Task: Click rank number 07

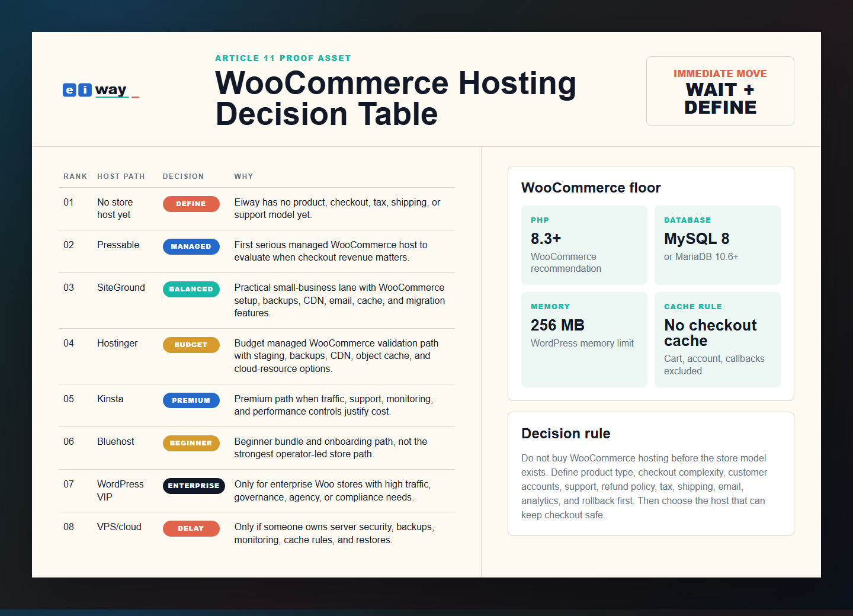Action: click(69, 485)
